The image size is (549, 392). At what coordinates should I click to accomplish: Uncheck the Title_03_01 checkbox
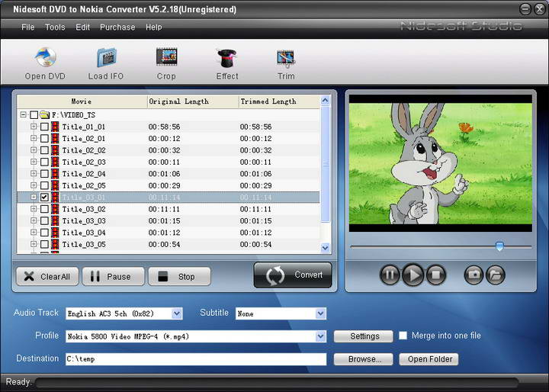44,198
